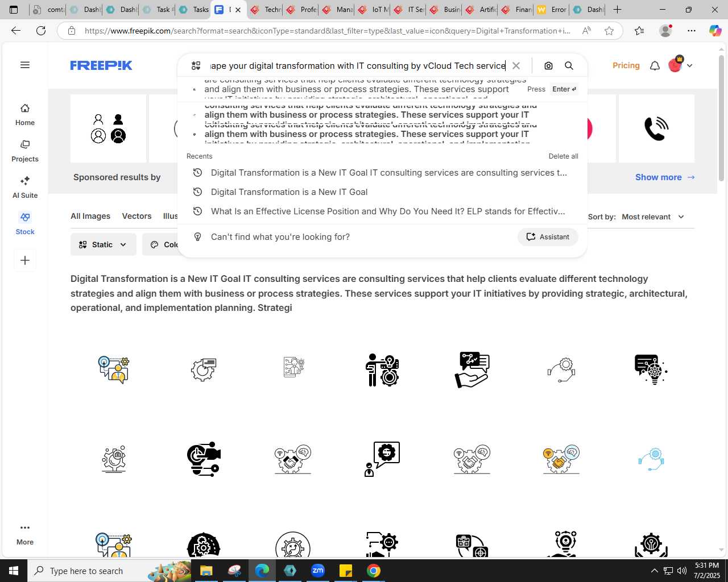Image resolution: width=728 pixels, height=582 pixels.
Task: Switch to the Tasks browser tab
Action: point(193,10)
